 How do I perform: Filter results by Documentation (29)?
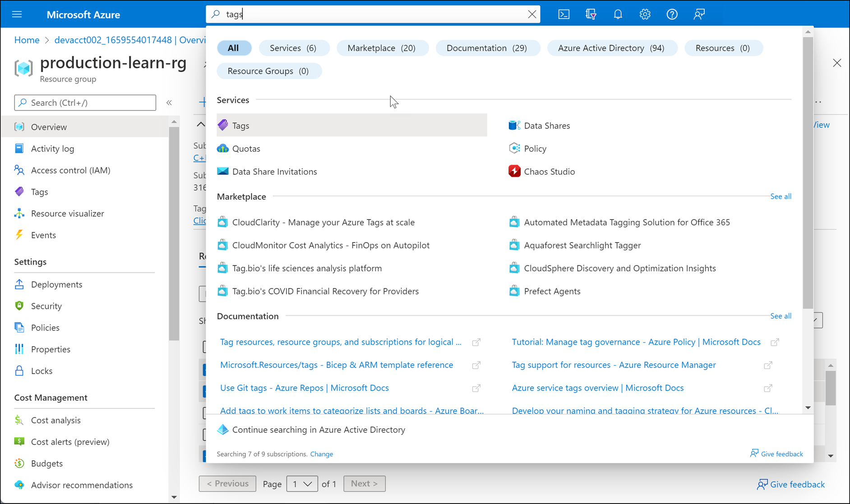tap(487, 48)
